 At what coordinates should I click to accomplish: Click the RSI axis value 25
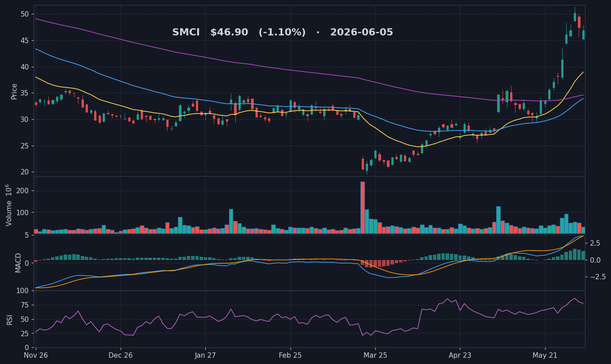pos(25,334)
